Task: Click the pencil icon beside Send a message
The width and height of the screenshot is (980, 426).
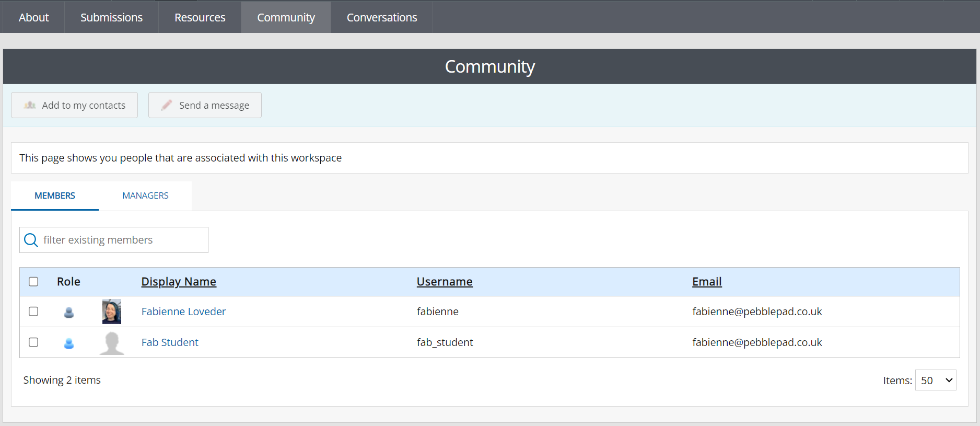Action: [167, 105]
